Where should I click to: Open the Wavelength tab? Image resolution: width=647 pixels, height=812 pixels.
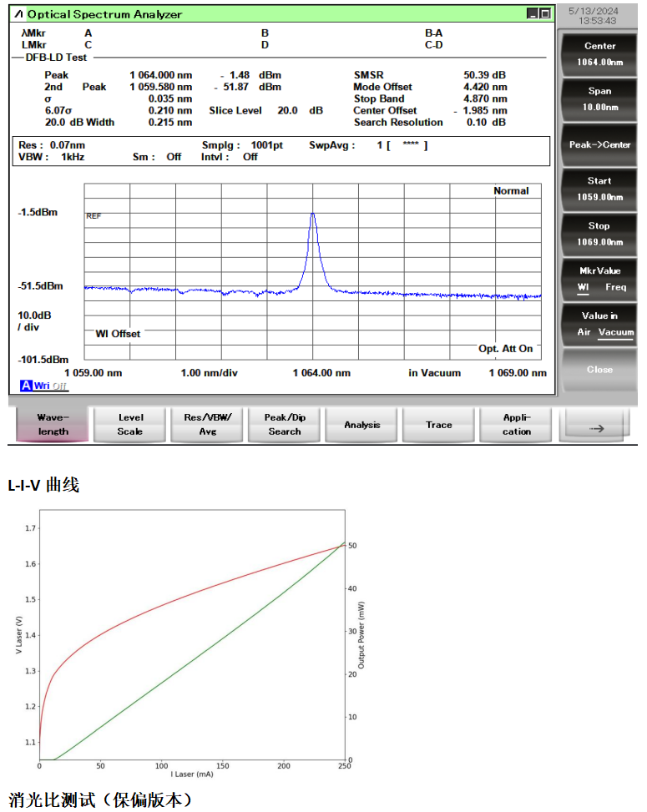[53, 424]
